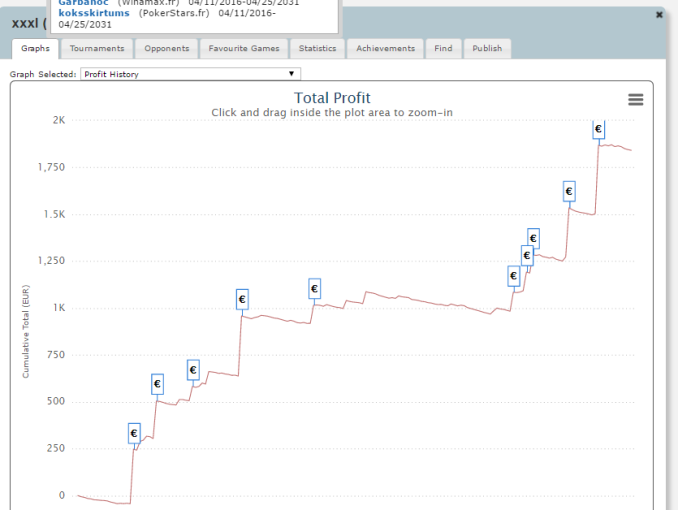
Task: Open the chart hamburger context menu
Action: pos(635,100)
